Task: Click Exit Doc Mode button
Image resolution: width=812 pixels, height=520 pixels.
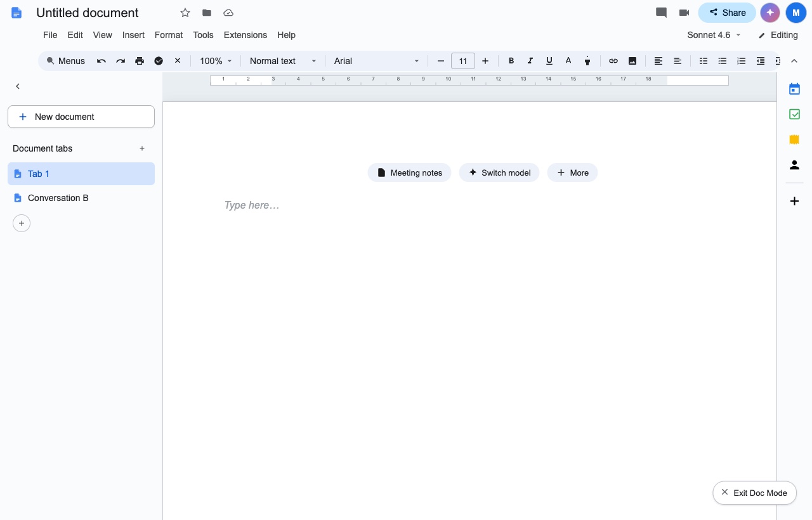Action: [x=755, y=493]
